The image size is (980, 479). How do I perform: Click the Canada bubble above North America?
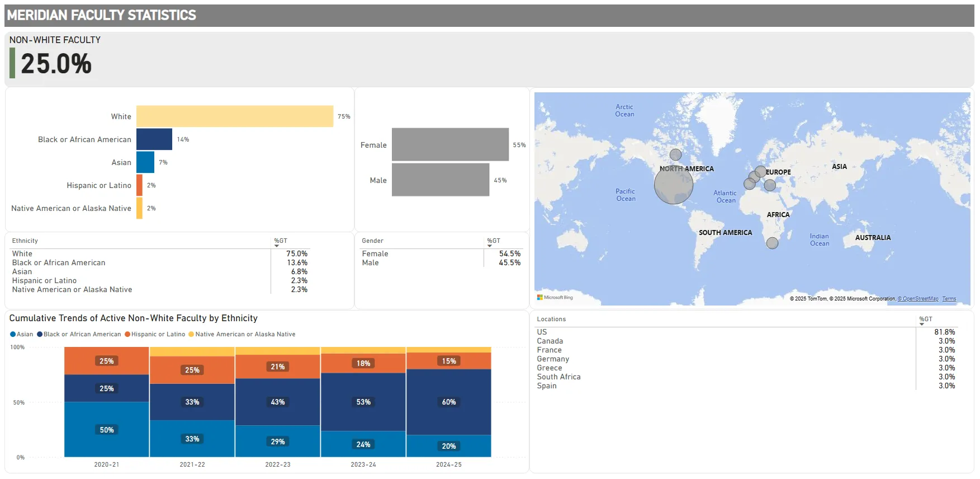(675, 154)
